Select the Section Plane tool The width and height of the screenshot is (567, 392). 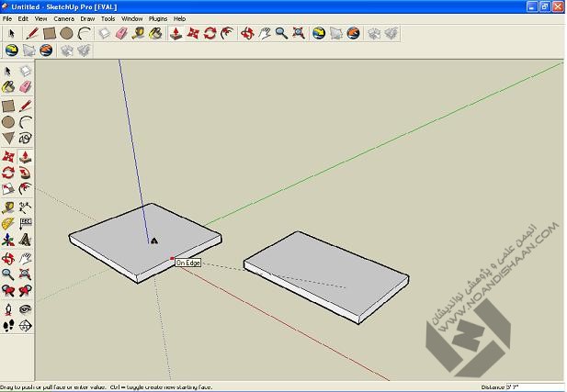(26, 326)
